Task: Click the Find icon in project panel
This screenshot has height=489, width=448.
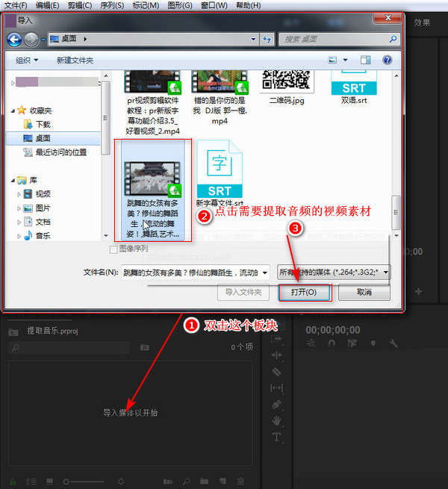Action: point(186,482)
